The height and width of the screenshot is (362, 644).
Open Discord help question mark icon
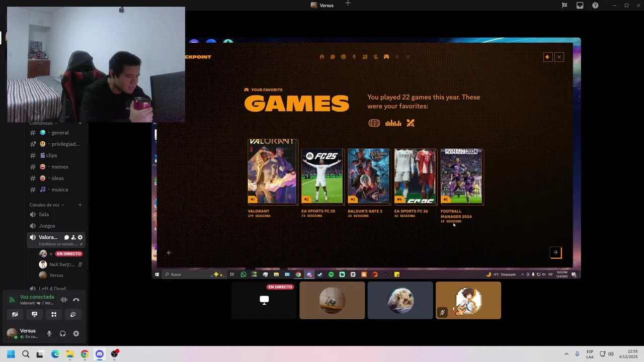click(595, 6)
